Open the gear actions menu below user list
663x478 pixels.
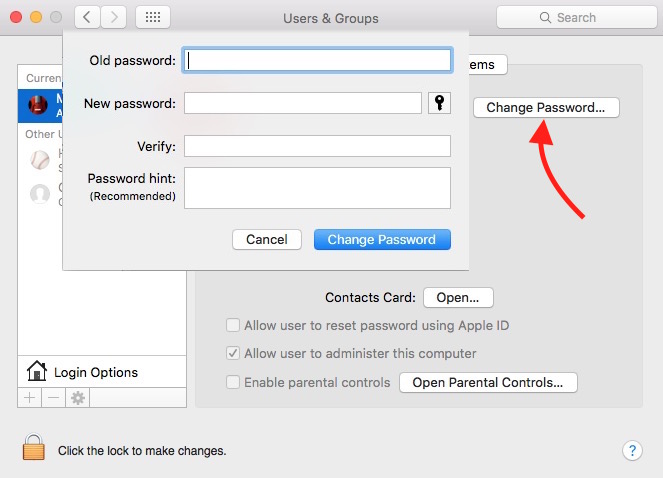point(76,397)
